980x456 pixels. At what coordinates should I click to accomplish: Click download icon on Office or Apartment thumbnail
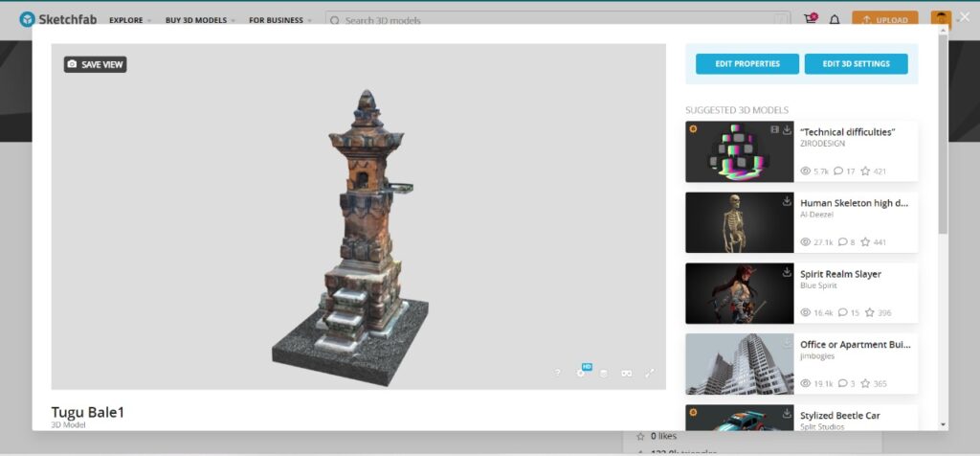(787, 342)
